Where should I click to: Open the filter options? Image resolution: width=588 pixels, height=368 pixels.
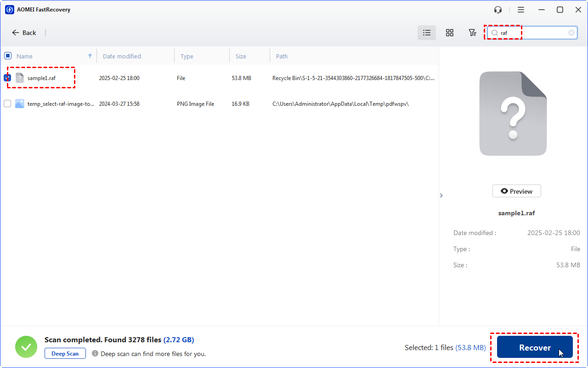[x=472, y=33]
